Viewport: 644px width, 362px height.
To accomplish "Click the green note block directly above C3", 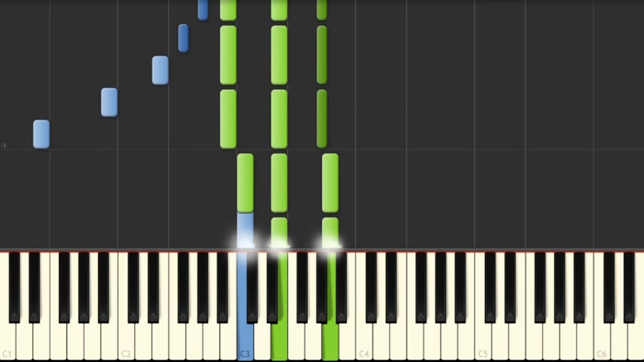I will click(246, 183).
